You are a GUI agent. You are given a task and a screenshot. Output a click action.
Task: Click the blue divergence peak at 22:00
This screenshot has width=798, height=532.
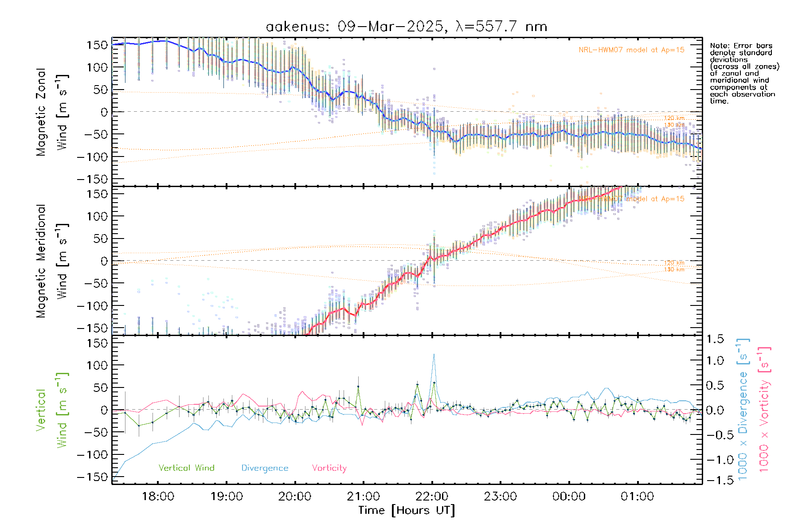[x=434, y=355]
